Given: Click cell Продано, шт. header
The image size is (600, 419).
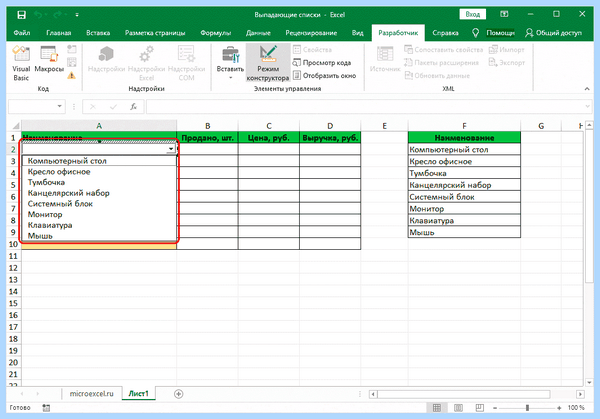Looking at the screenshot, I should (207, 137).
